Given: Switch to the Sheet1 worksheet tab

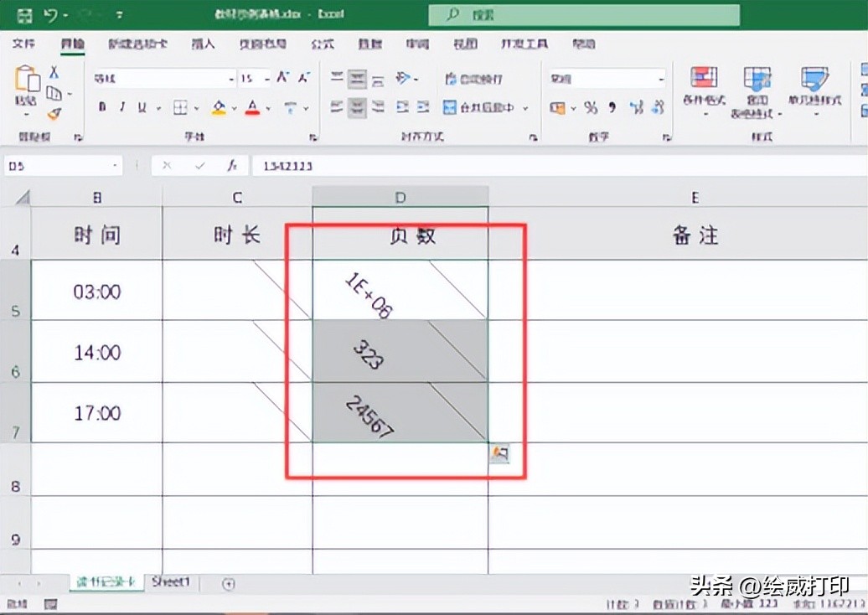Looking at the screenshot, I should pos(169,581).
